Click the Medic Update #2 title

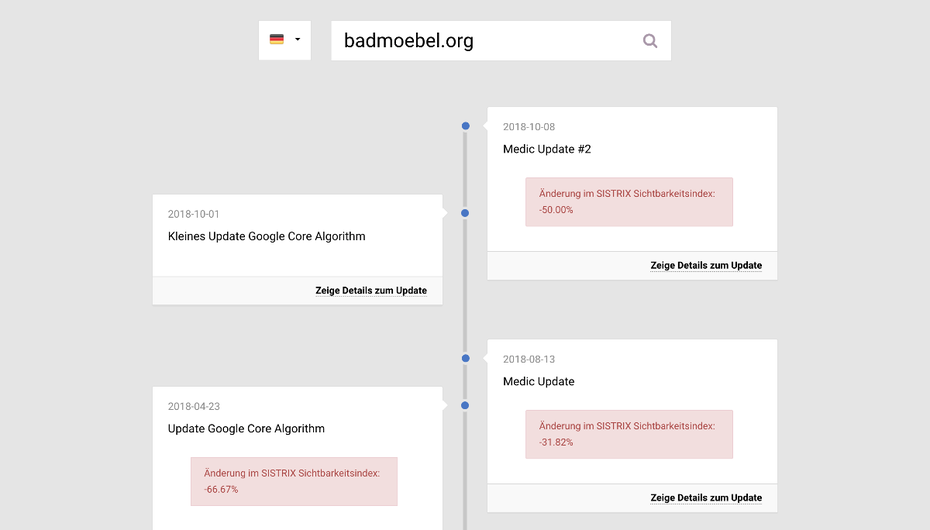(x=547, y=149)
